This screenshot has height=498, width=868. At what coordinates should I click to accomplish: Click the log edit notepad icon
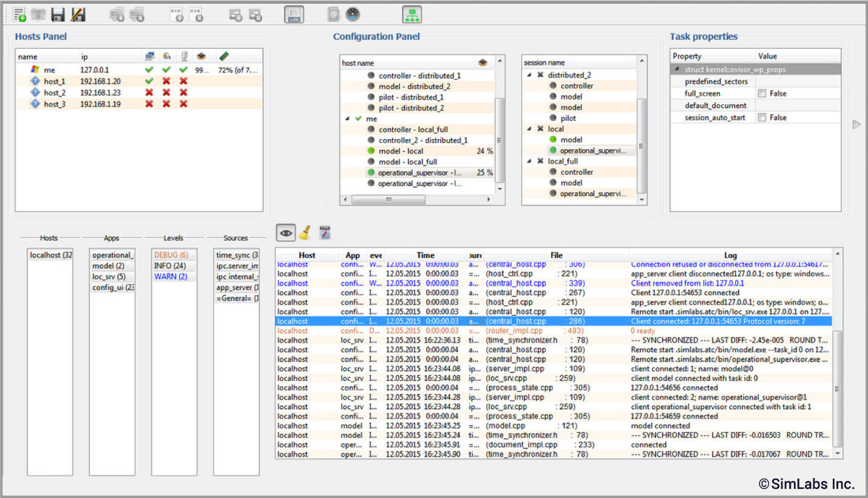(325, 233)
